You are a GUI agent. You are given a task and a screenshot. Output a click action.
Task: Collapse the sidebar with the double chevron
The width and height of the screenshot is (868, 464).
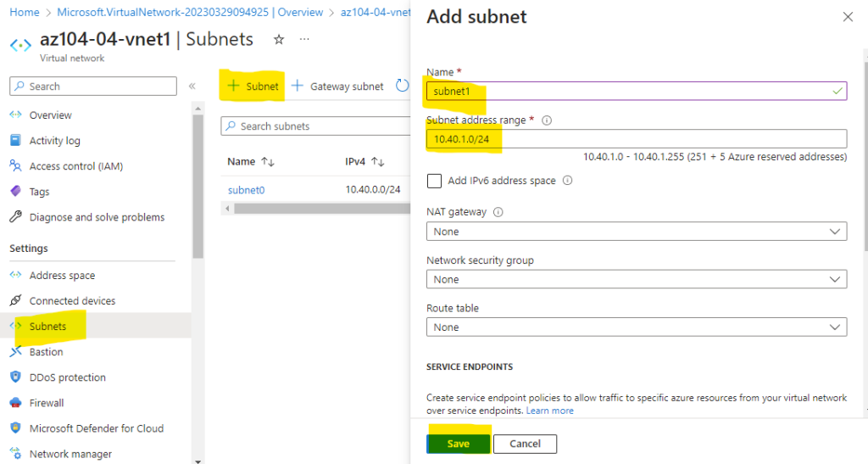pos(192,86)
